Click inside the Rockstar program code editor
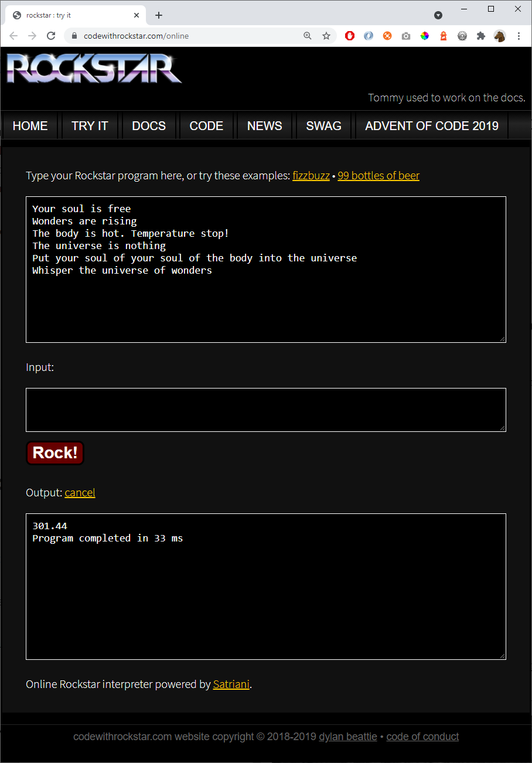Viewport: 532px width, 763px height. point(266,270)
